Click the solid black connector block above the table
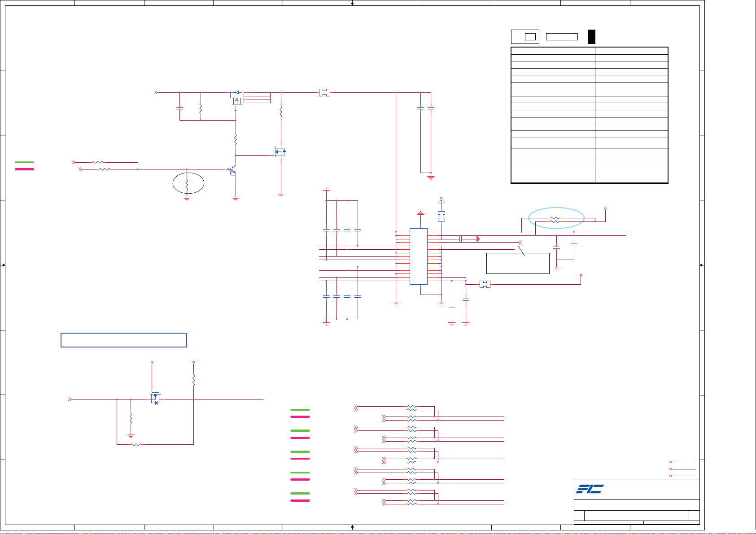 click(592, 37)
